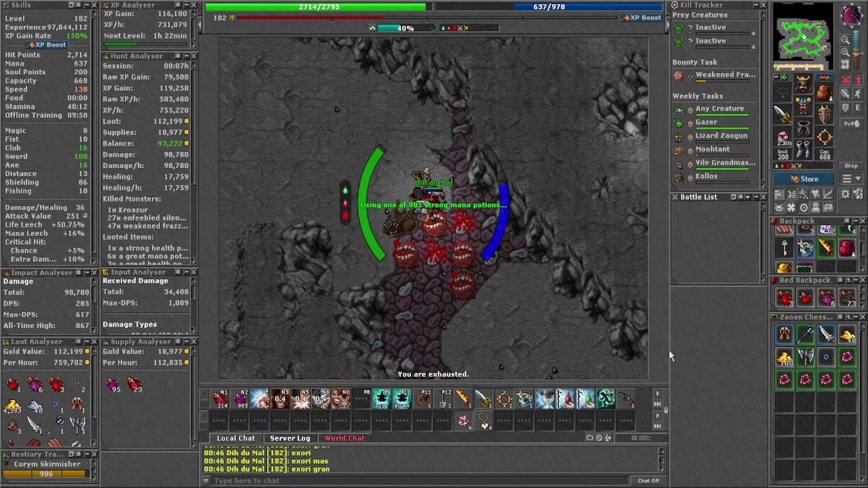Go up to parent from Red Backpack
The width and height of the screenshot is (868, 488).
coord(849,280)
